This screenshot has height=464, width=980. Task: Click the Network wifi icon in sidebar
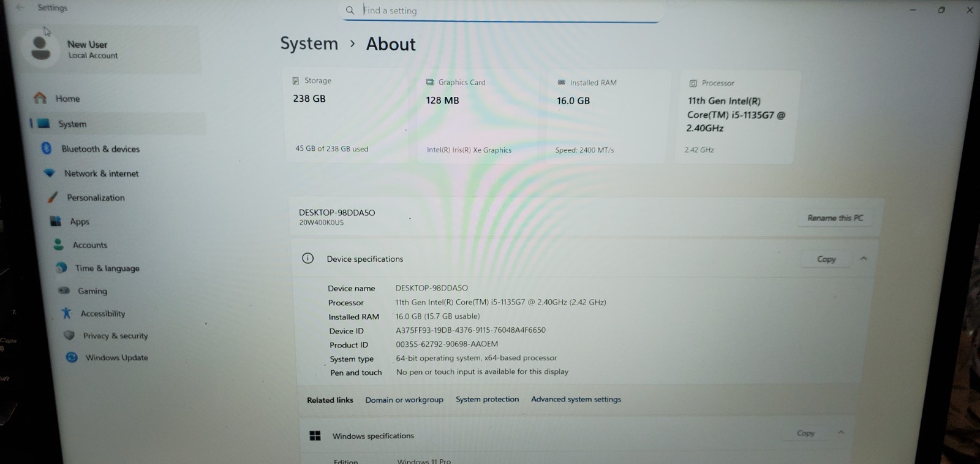(x=50, y=173)
